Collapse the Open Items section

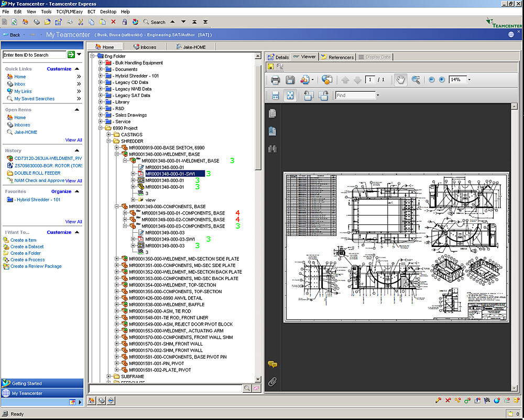pyautogui.click(x=77, y=110)
